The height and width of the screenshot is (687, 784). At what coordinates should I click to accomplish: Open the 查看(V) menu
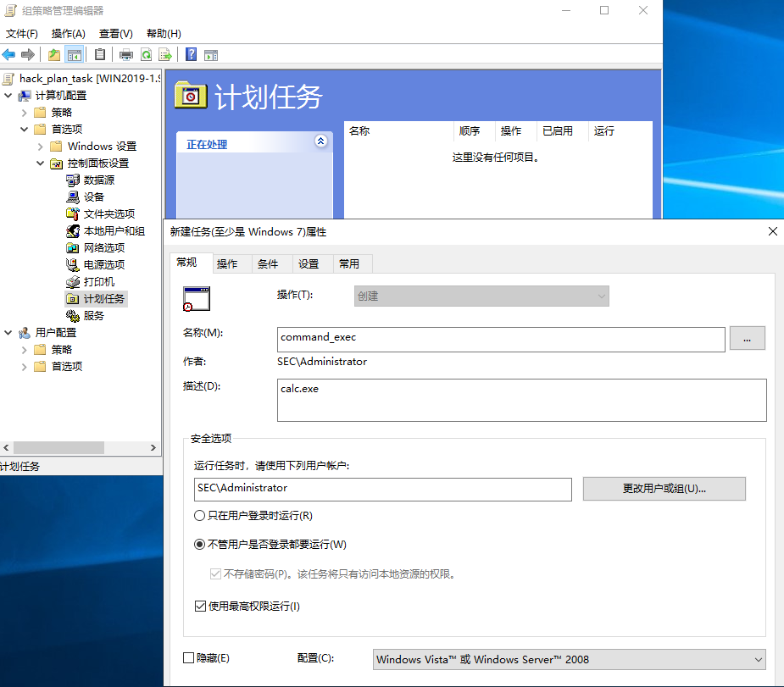click(115, 34)
